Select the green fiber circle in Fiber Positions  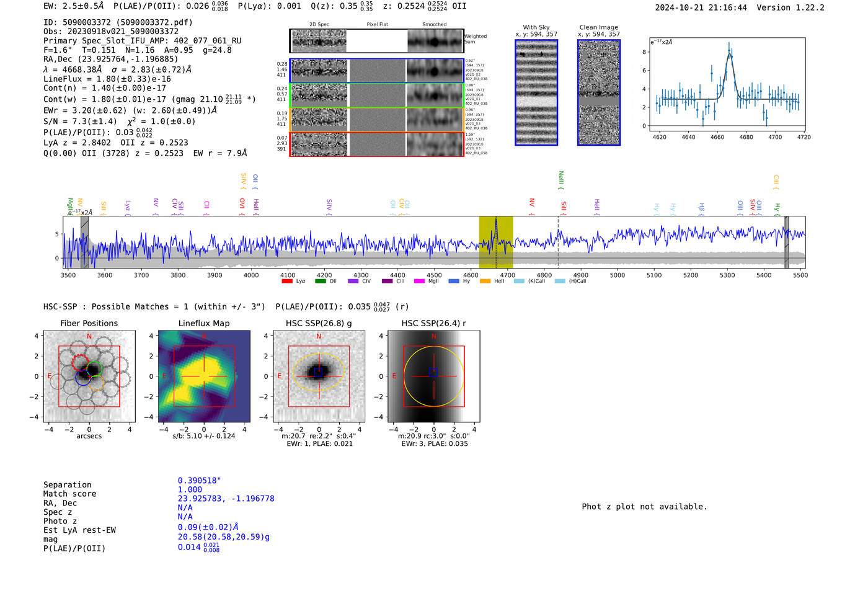(x=94, y=368)
